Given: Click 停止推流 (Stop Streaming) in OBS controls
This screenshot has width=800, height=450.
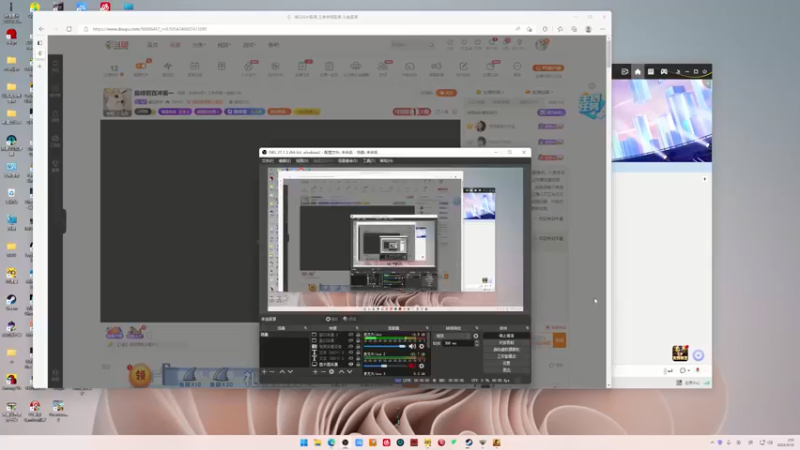Looking at the screenshot, I should point(506,336).
